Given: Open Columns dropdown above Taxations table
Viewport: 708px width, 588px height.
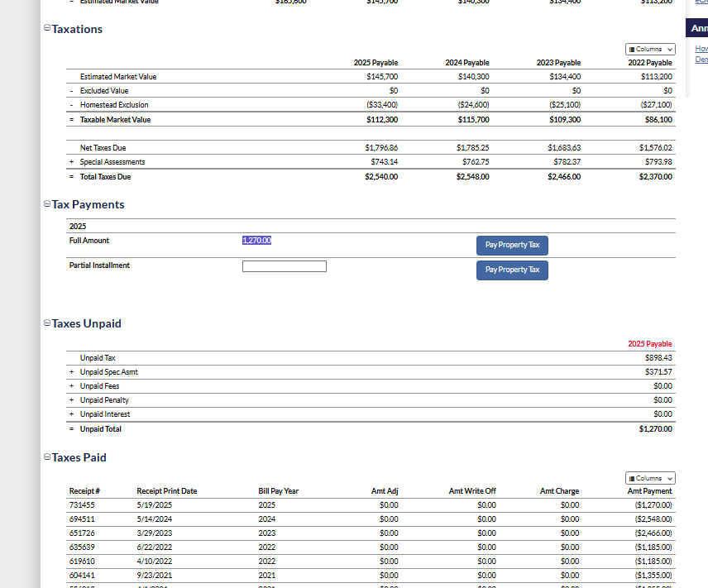Looking at the screenshot, I should tap(650, 50).
